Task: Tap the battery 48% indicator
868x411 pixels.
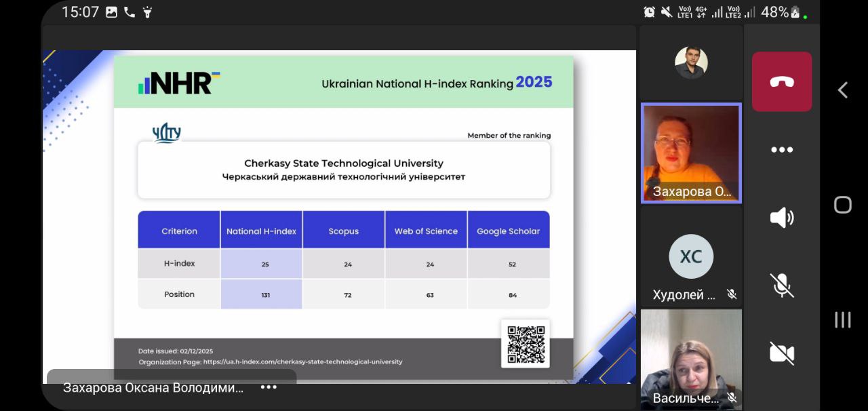Action: click(x=781, y=12)
